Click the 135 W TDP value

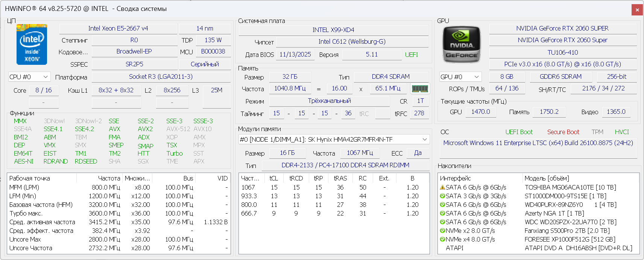tap(213, 40)
